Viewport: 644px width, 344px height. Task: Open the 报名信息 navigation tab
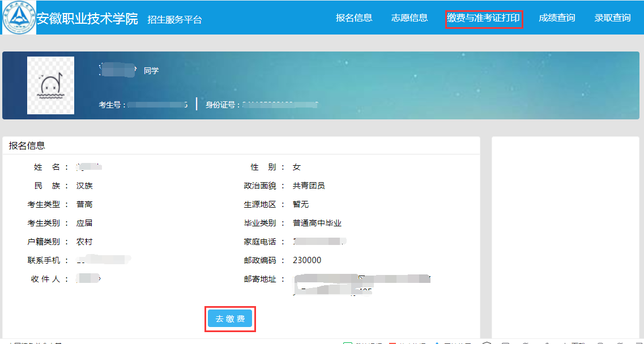click(x=354, y=18)
